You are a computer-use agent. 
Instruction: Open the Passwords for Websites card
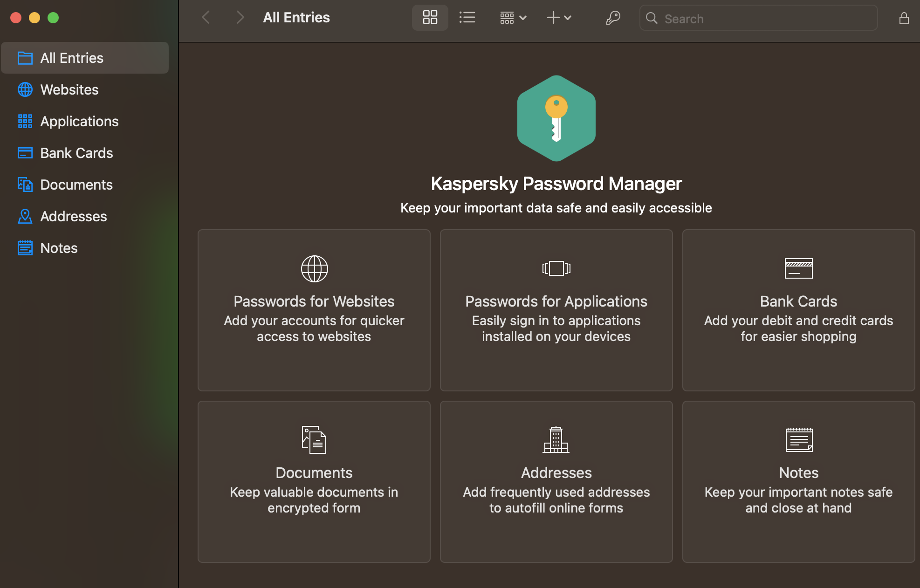pos(314,310)
